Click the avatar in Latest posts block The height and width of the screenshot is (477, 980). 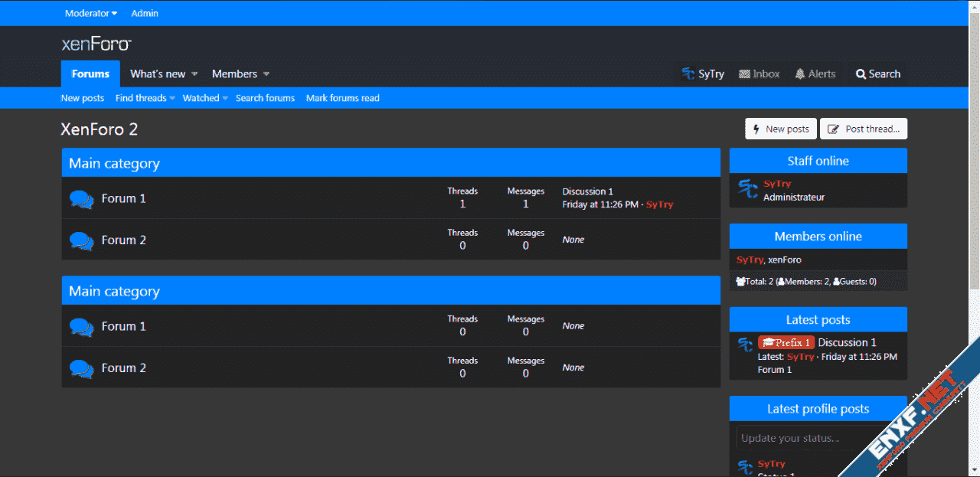click(745, 345)
